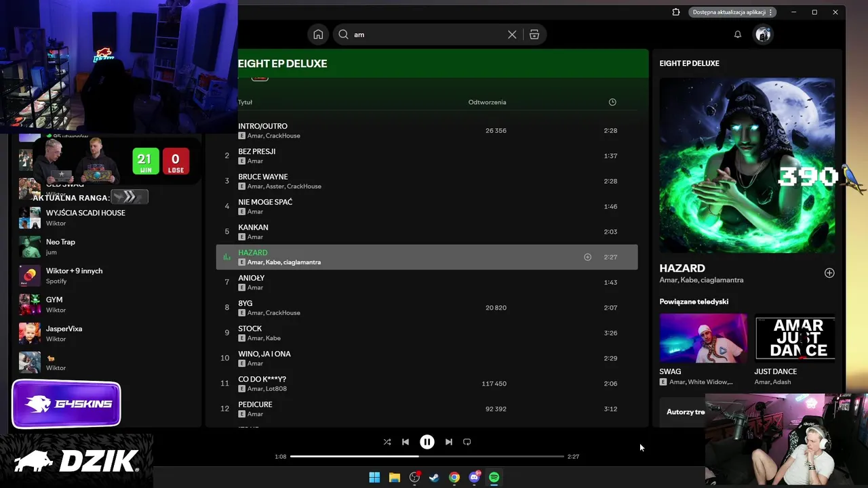Clear the search field with X
The height and width of the screenshot is (488, 868).
[512, 35]
